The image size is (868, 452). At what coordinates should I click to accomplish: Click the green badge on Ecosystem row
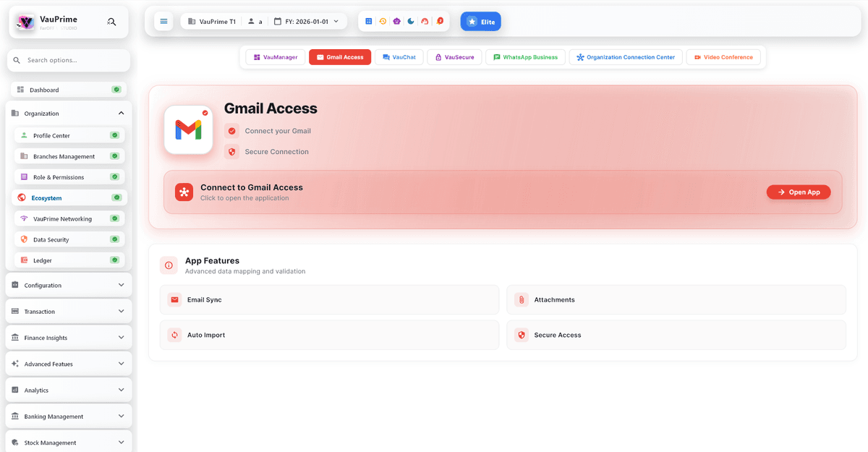coord(116,197)
